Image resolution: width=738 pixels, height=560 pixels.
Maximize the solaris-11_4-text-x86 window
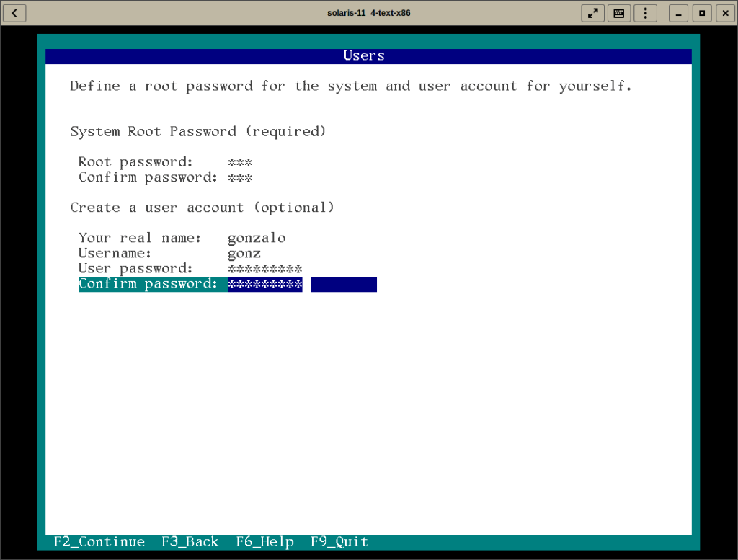point(702,13)
